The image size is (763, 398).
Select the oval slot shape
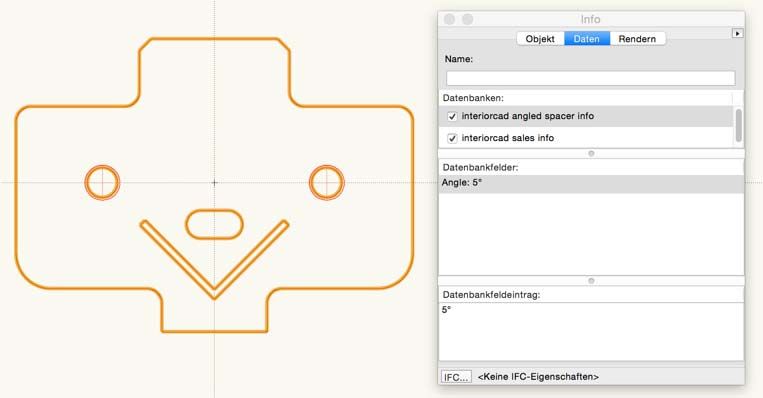click(x=215, y=224)
